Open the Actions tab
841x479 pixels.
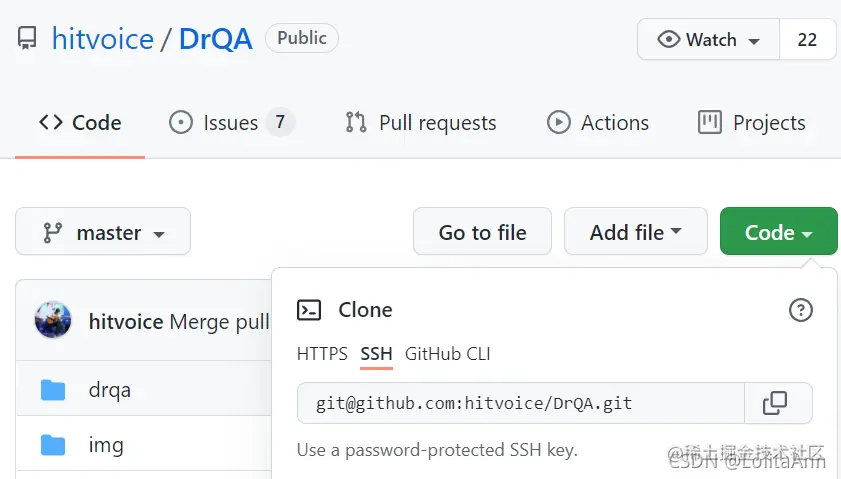(x=598, y=123)
